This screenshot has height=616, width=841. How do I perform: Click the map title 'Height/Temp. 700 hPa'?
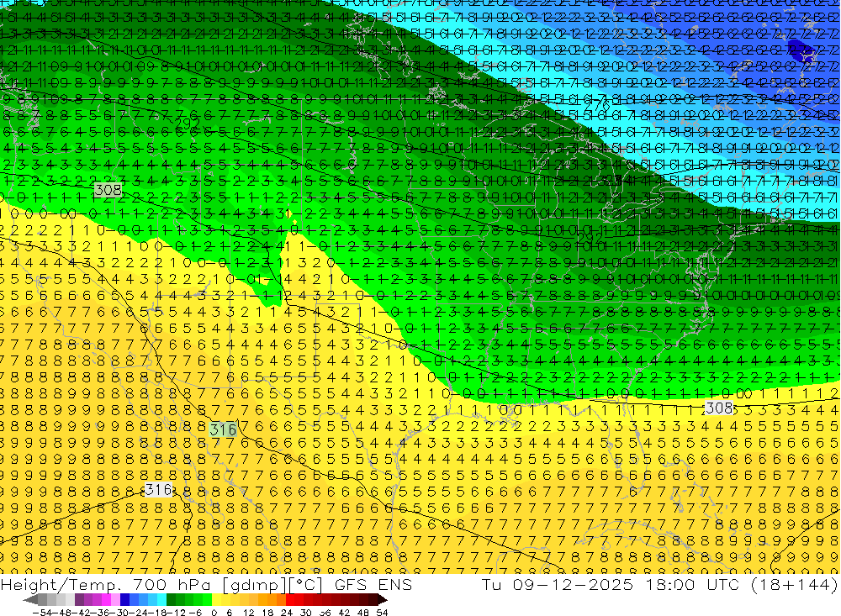click(106, 585)
